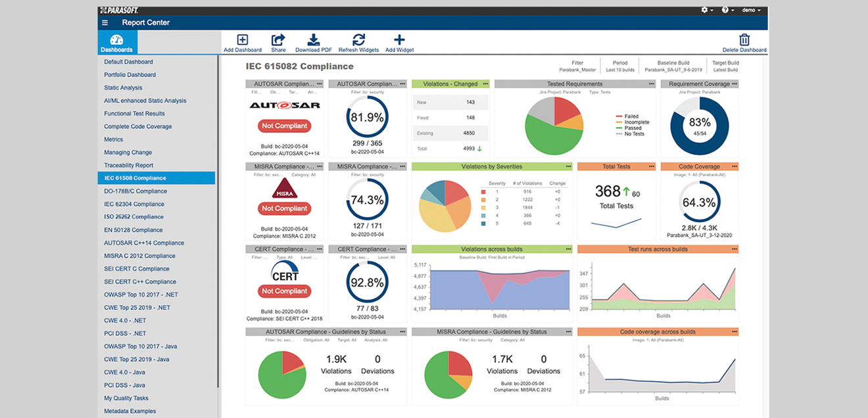
Task: Select IEC 61508 Compliance dashboard
Action: coord(157,178)
